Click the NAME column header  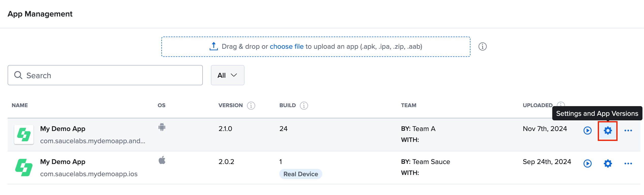pyautogui.click(x=20, y=105)
